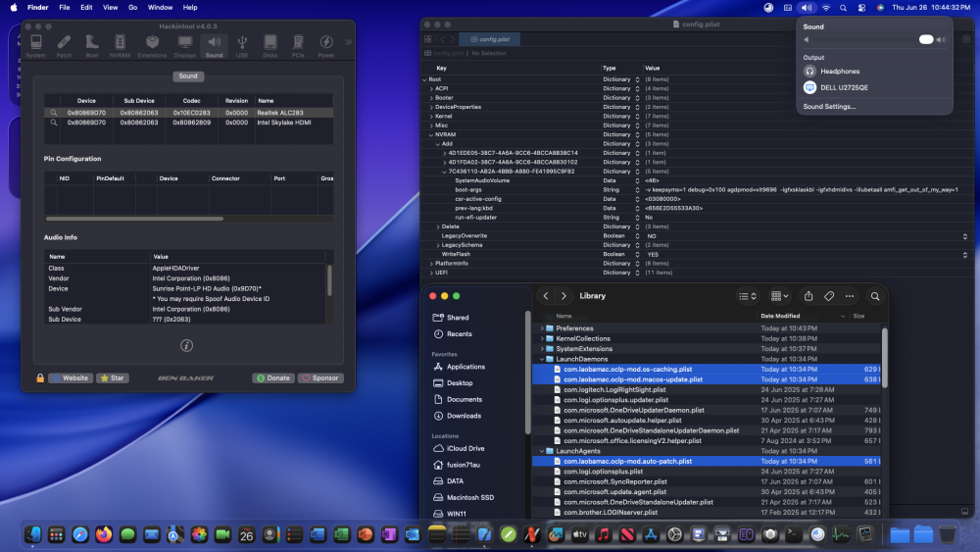Open the Edit menu in menu bar
The image size is (980, 552).
pyautogui.click(x=86, y=8)
